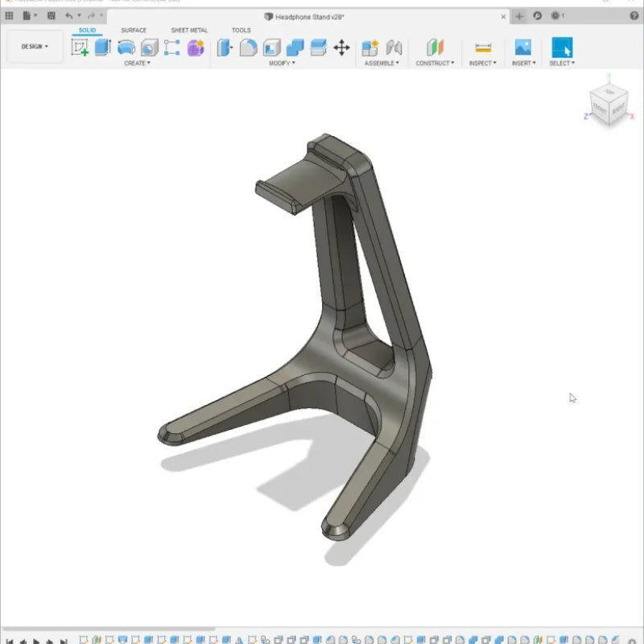Open the undo history dropdown arrow

(79, 15)
